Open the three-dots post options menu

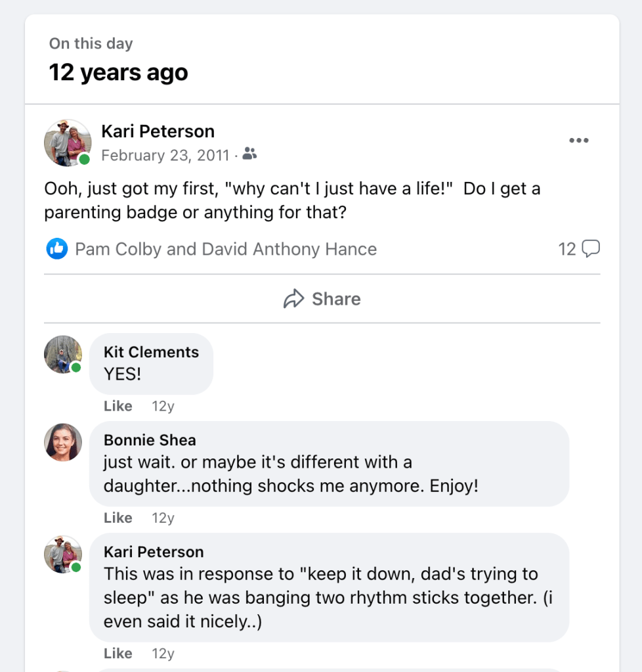click(578, 141)
